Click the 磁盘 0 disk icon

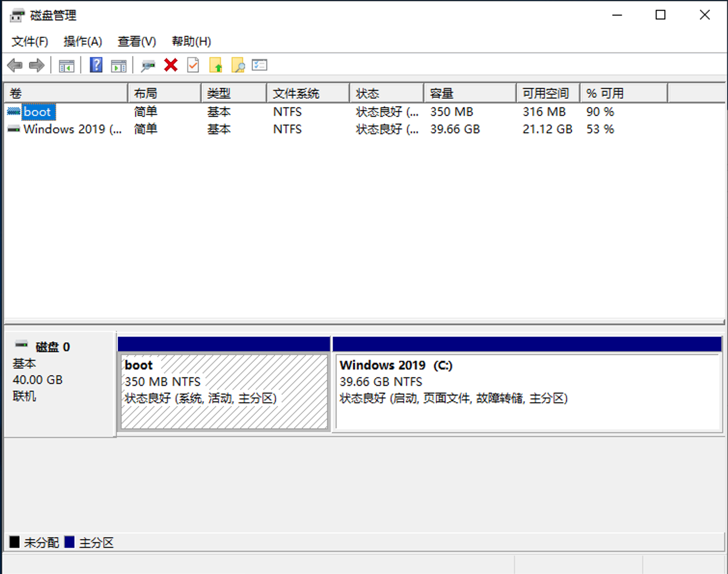pyautogui.click(x=21, y=344)
